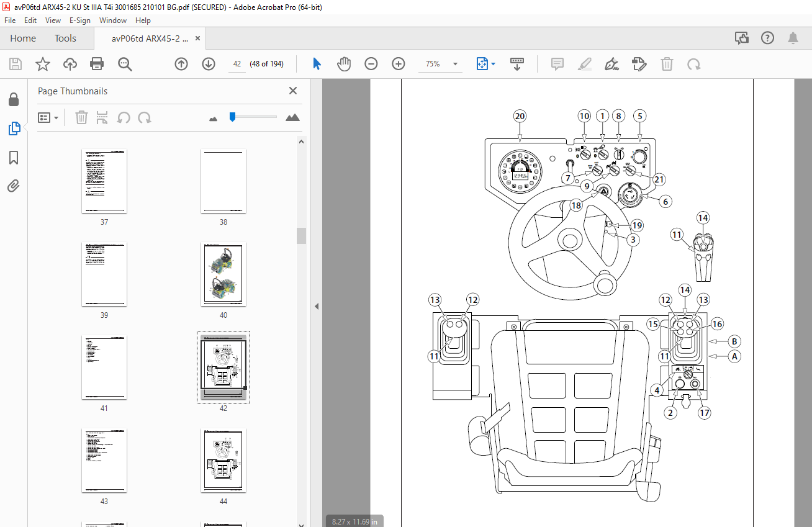The width and height of the screenshot is (812, 527).
Task: Adjust the thumbnail size slider
Action: 232,117
